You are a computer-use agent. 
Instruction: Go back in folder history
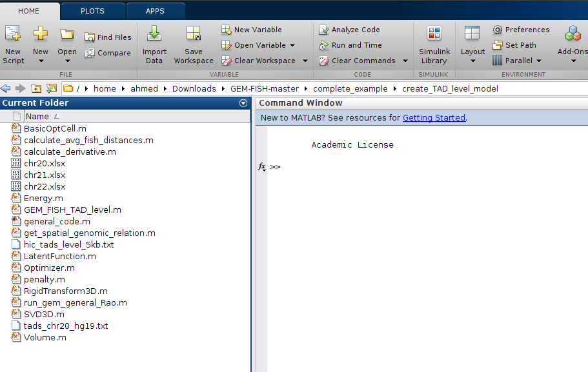pos(6,88)
